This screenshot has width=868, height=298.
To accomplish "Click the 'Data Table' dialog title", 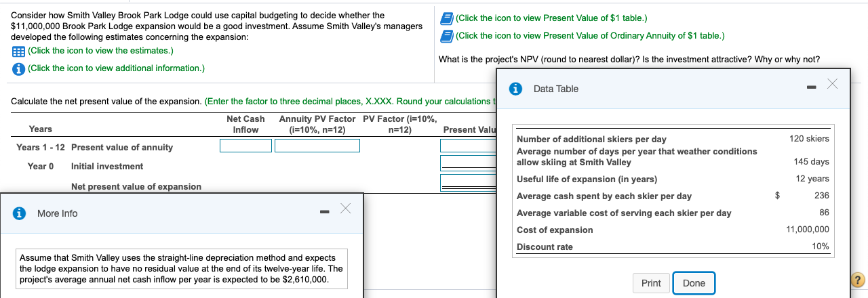I will tap(556, 89).
